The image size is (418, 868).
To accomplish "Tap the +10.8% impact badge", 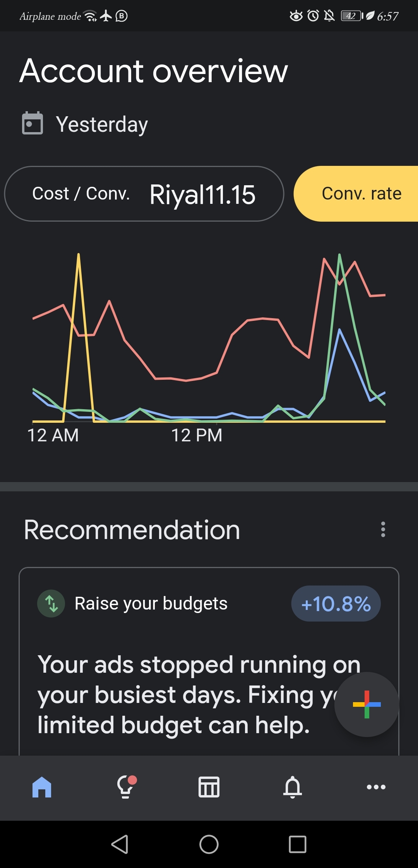I will pos(336,604).
